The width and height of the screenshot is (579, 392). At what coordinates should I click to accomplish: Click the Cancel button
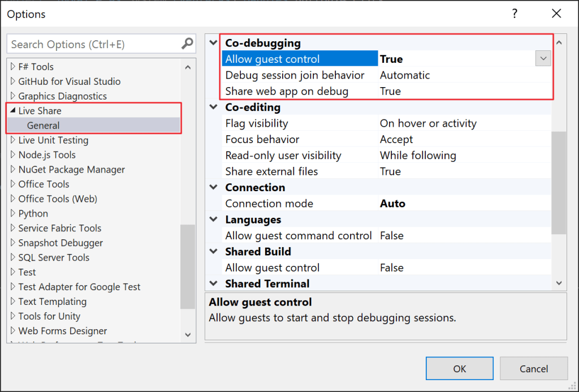coord(534,368)
